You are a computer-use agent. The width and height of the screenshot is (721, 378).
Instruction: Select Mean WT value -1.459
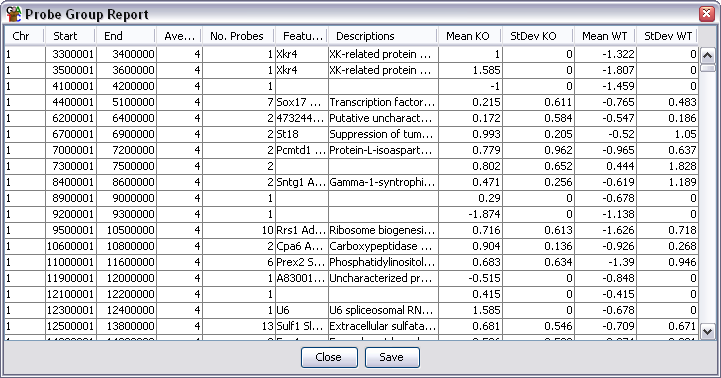[606, 86]
